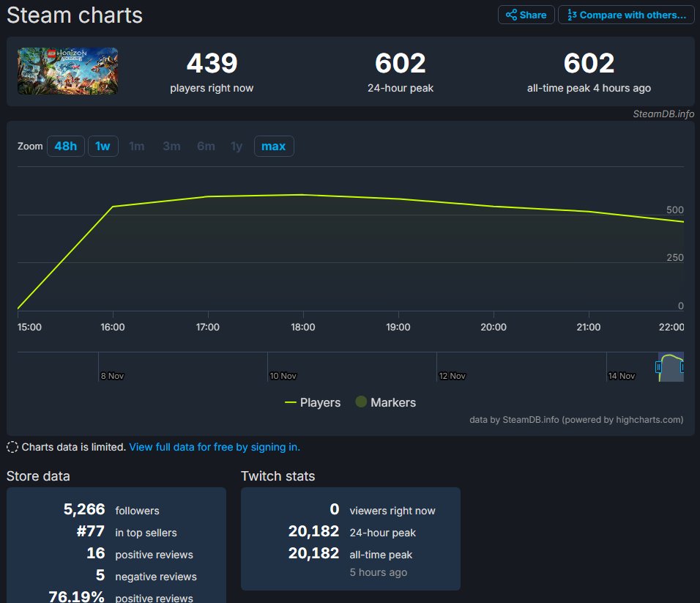Click the 14 Nov navigator label

click(x=622, y=376)
